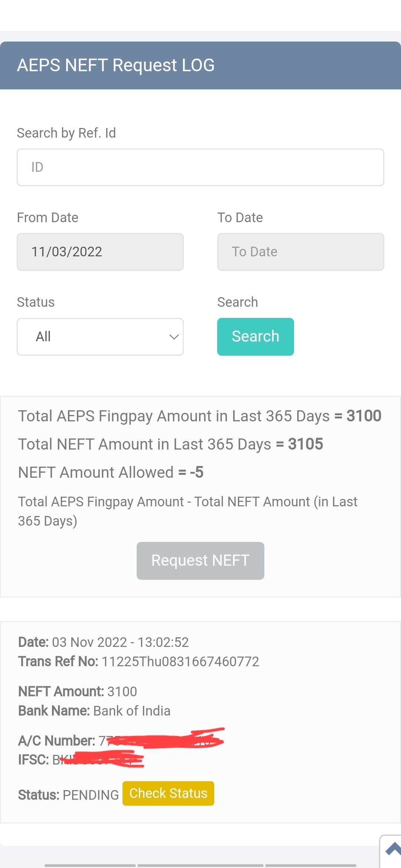Image resolution: width=401 pixels, height=868 pixels.
Task: Open the Status dropdown showing All
Action: tap(100, 337)
